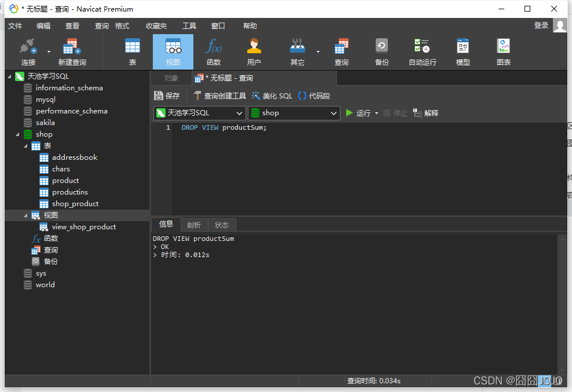The height and width of the screenshot is (392, 572).
Task: Click the 解释 button
Action: (x=426, y=113)
